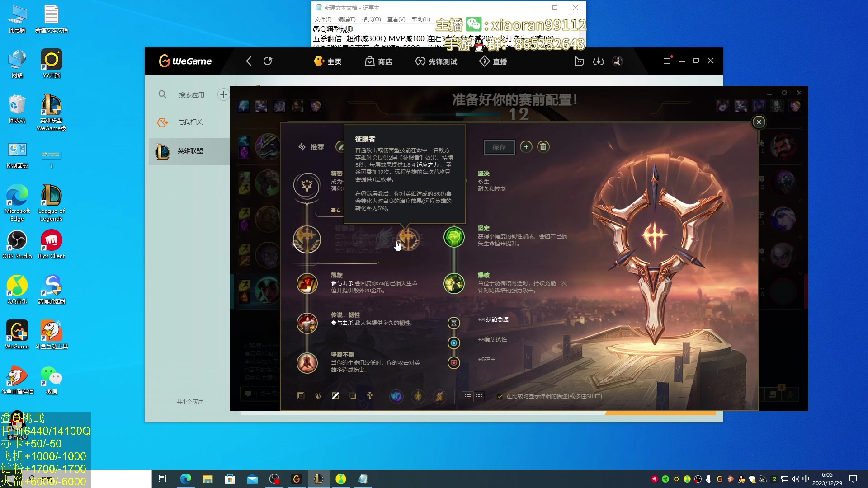Toggle the +8 技能急速 ability haste shard
This screenshot has width=868, height=488.
pyautogui.click(x=454, y=323)
